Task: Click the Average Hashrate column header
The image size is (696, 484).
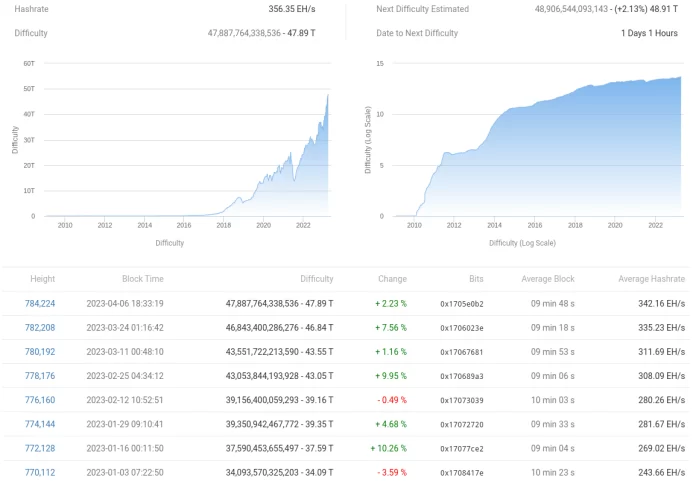Action: coord(651,279)
